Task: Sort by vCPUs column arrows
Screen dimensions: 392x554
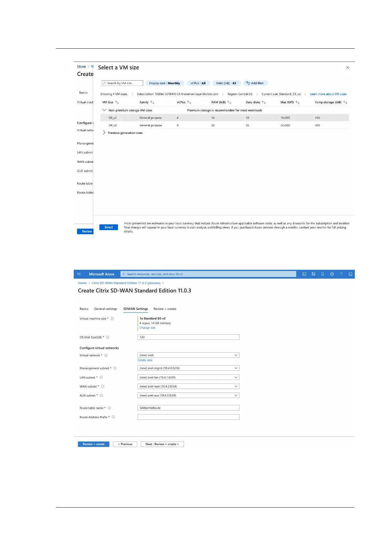Action: click(189, 102)
